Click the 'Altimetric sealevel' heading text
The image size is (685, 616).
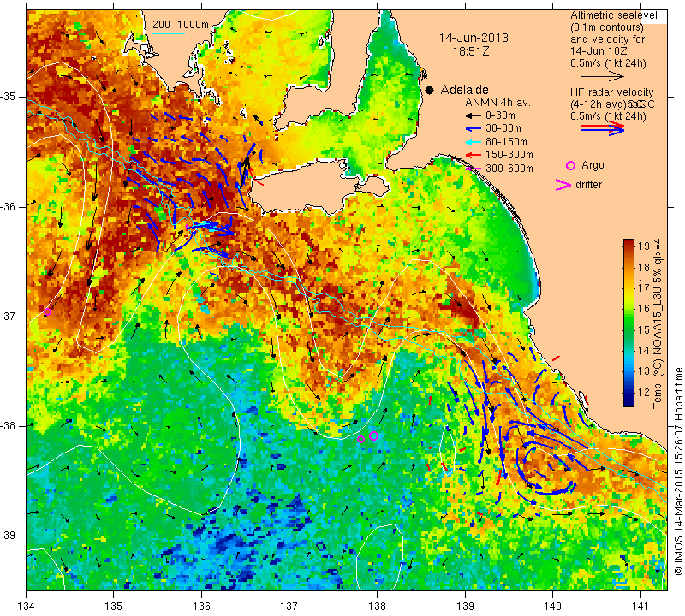[x=613, y=15]
